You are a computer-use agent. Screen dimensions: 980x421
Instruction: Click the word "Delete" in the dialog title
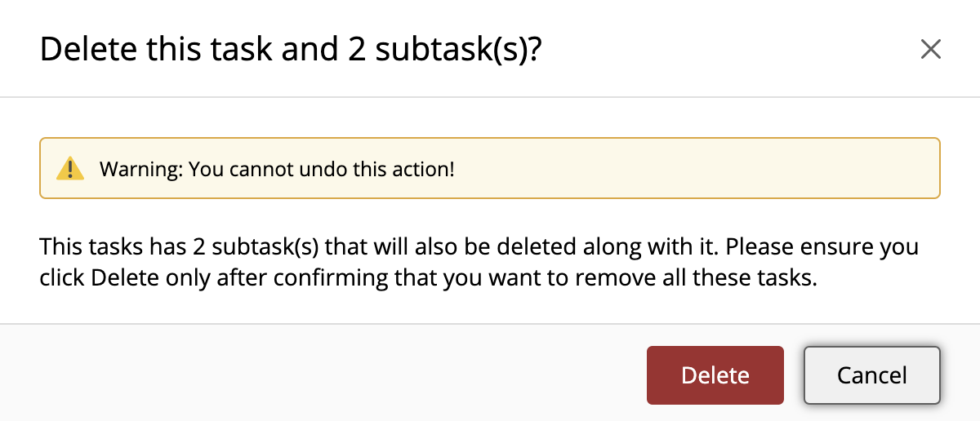click(85, 50)
